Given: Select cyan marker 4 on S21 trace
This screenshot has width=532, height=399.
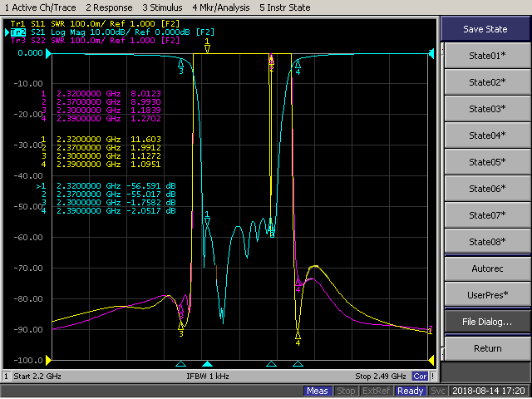Looking at the screenshot, I should [298, 66].
